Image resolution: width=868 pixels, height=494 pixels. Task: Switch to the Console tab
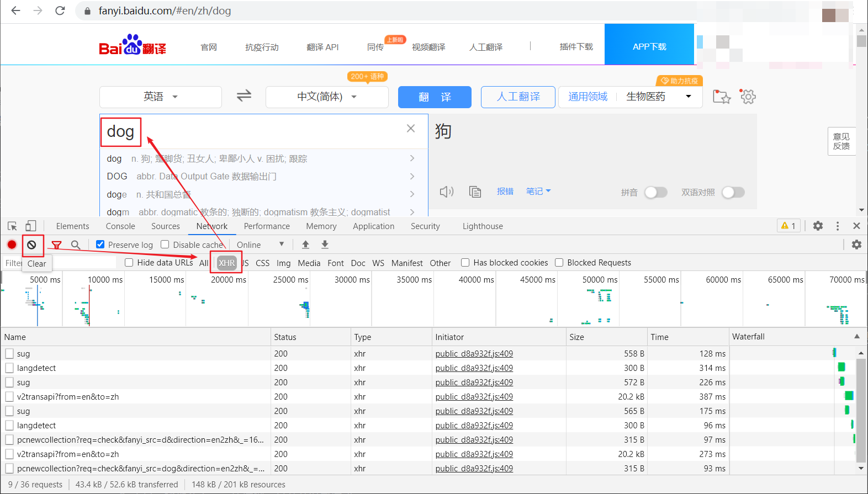click(120, 226)
